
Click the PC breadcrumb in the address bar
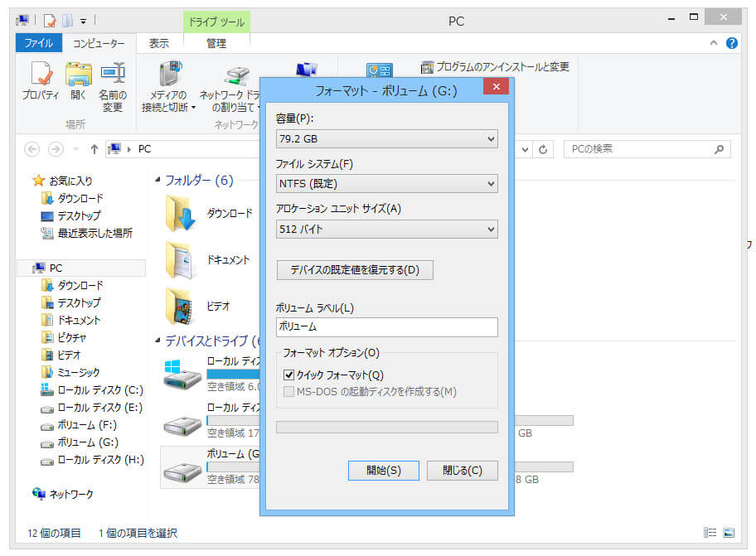coord(144,149)
